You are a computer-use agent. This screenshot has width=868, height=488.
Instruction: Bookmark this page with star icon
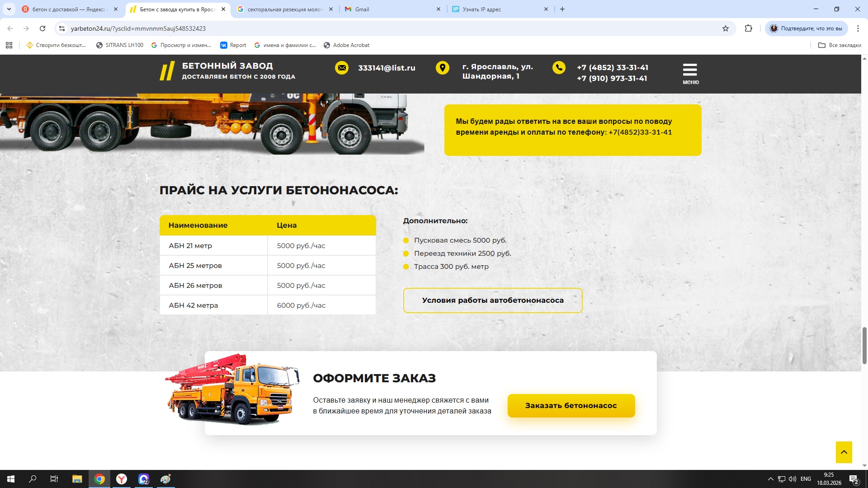click(x=726, y=28)
